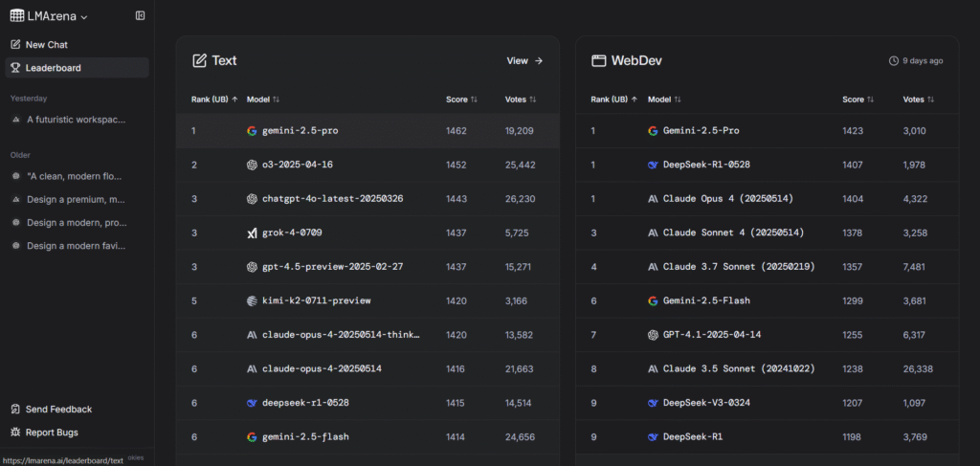Image resolution: width=980 pixels, height=466 pixels.
Task: Click the DeepSeek icon beside DeepSeek-V3-0324
Action: click(653, 403)
